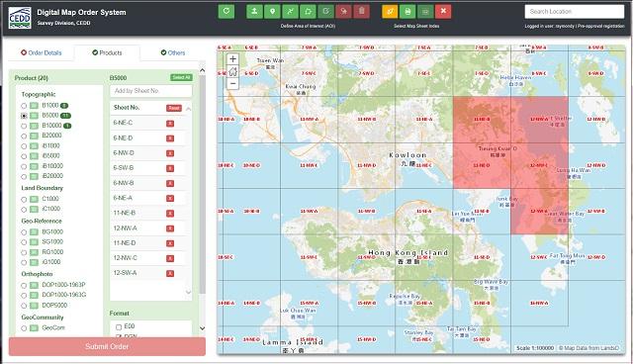
Task: Click the panel scroll-up arrow
Action: 202,70
